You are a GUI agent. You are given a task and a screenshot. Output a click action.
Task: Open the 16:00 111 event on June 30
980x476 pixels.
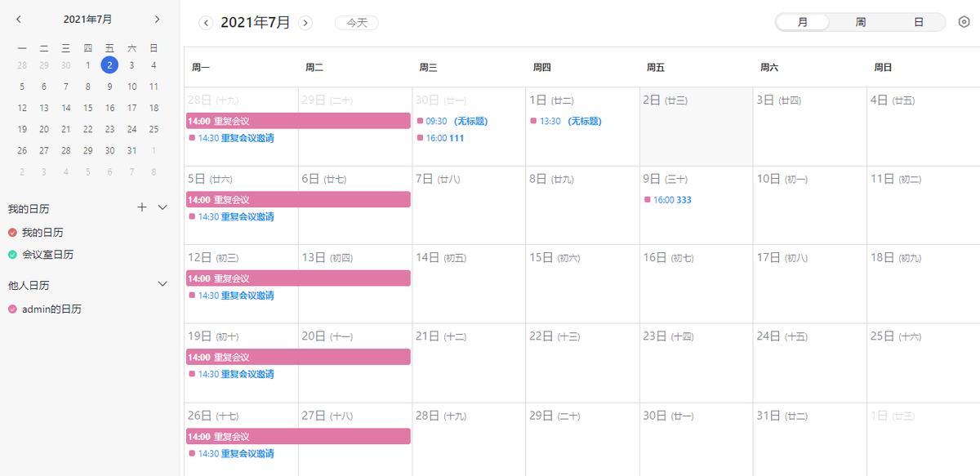[x=445, y=138]
